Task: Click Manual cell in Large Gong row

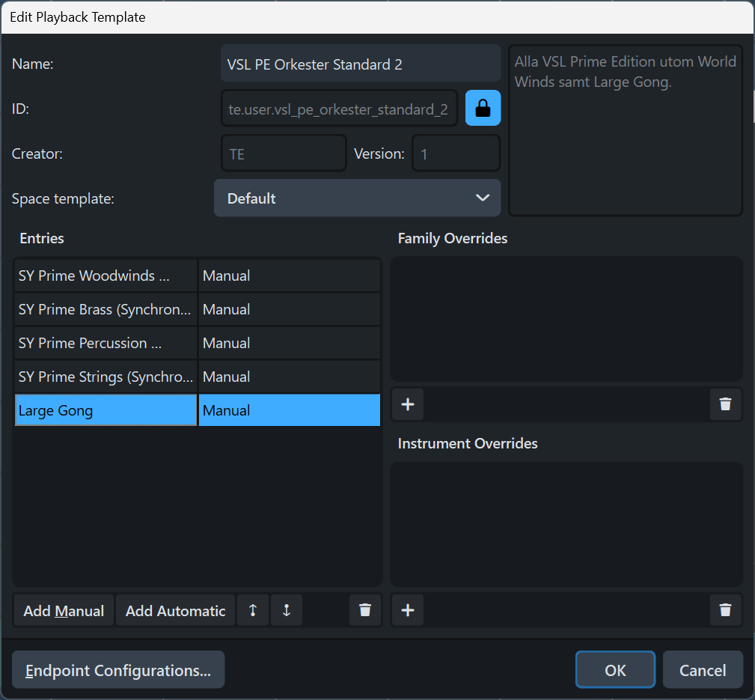Action: click(x=290, y=410)
